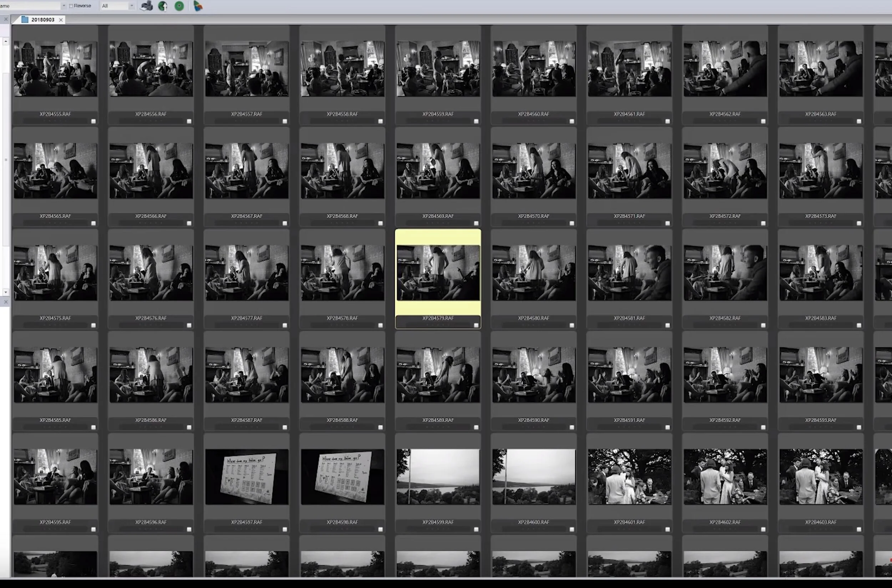Click the printer icon in toolbar
Screen dimensions: 892x588
pyautogui.click(x=146, y=6)
